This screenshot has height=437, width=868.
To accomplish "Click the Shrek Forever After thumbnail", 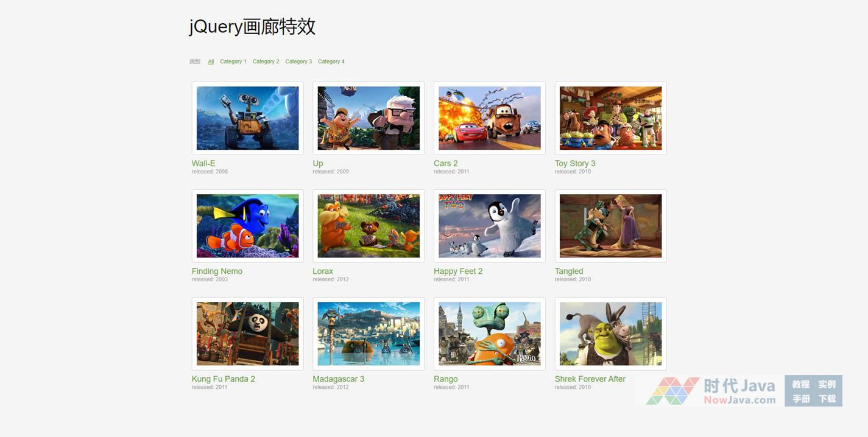I will click(x=610, y=334).
